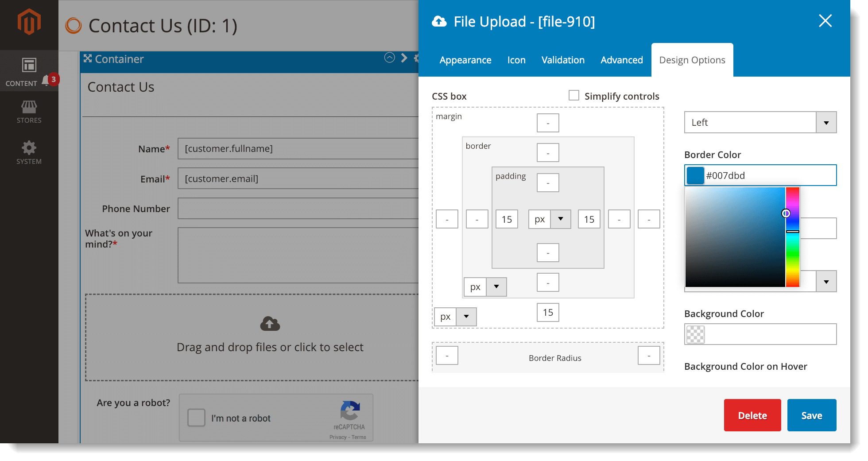Open the padding px unit dropdown
The image size is (868, 461).
click(561, 219)
